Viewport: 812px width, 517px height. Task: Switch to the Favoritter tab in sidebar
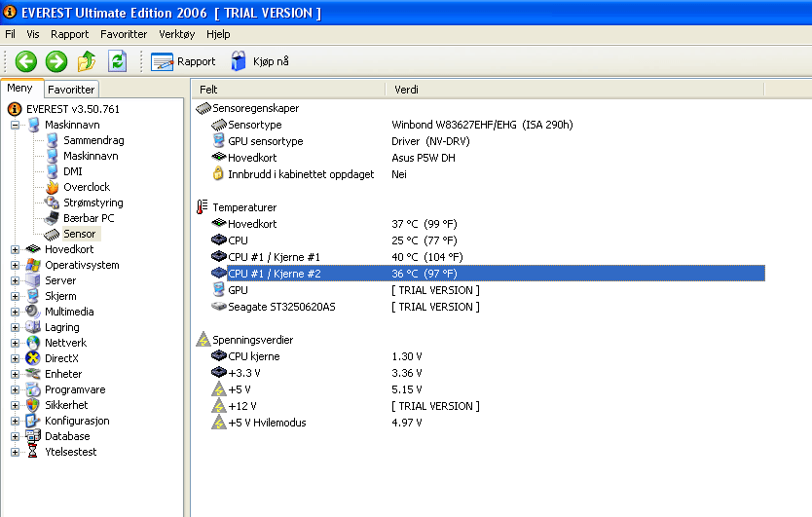[71, 90]
